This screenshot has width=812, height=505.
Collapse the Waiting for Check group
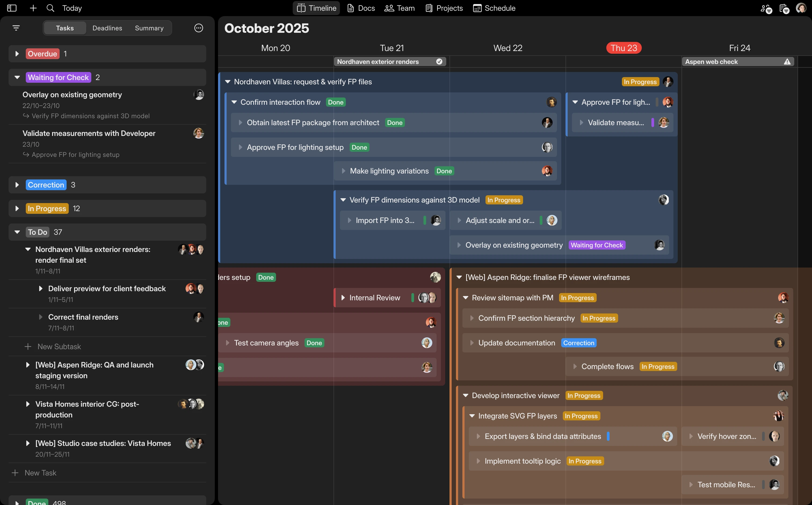pos(17,77)
